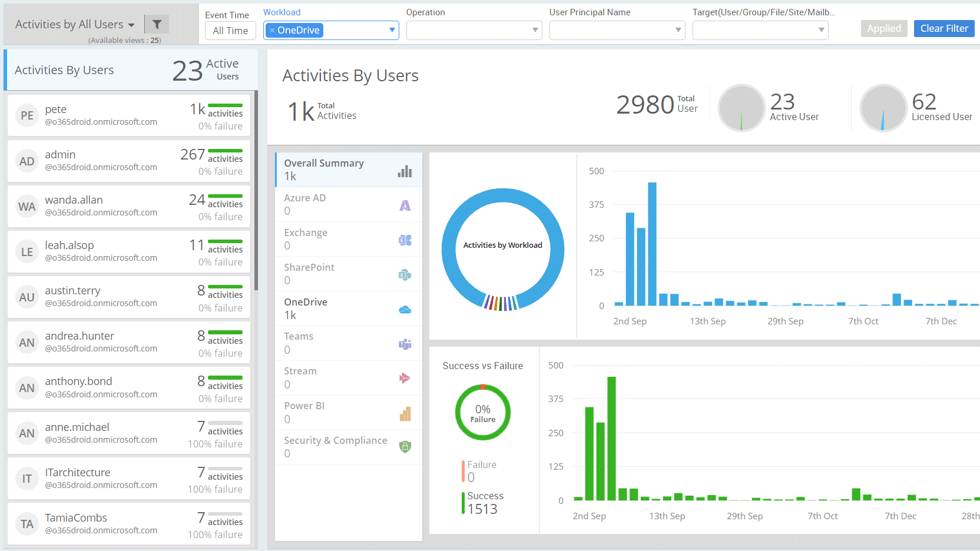
Task: Open the Target filter dropdown
Action: pos(760,30)
